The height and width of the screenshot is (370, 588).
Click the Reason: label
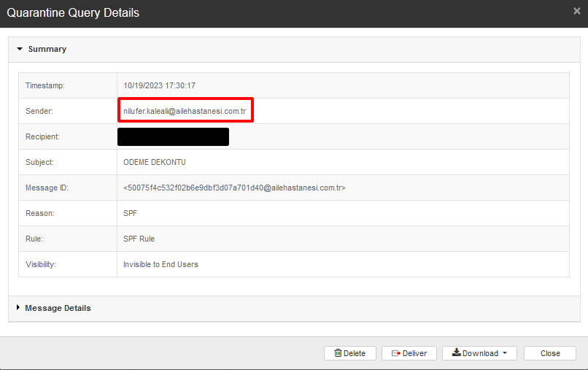pos(40,213)
